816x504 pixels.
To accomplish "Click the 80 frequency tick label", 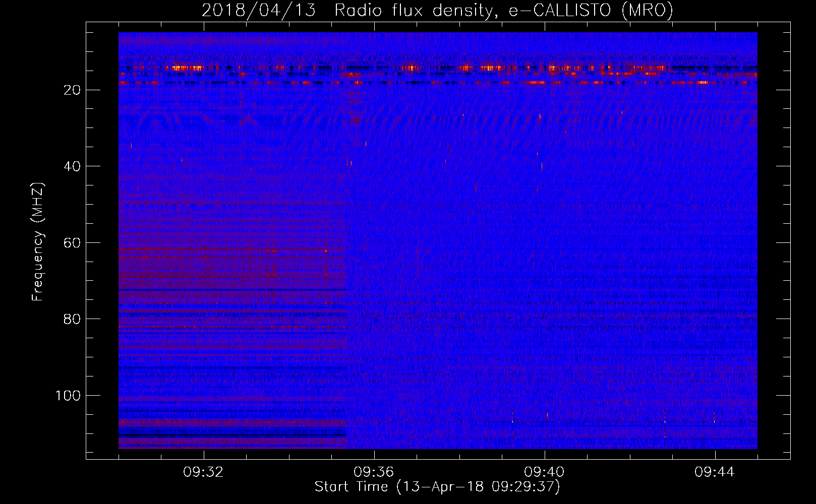I will (x=73, y=319).
